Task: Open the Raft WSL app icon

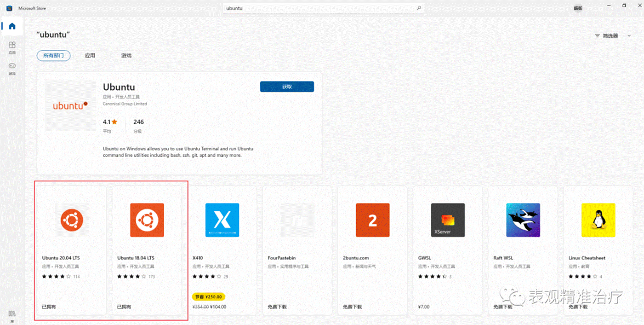Action: (x=523, y=220)
